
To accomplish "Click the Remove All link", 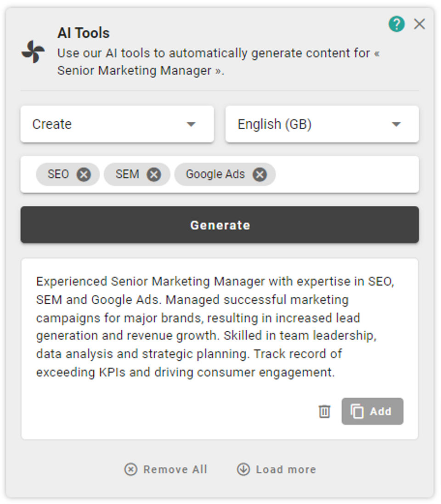I will pyautogui.click(x=175, y=469).
